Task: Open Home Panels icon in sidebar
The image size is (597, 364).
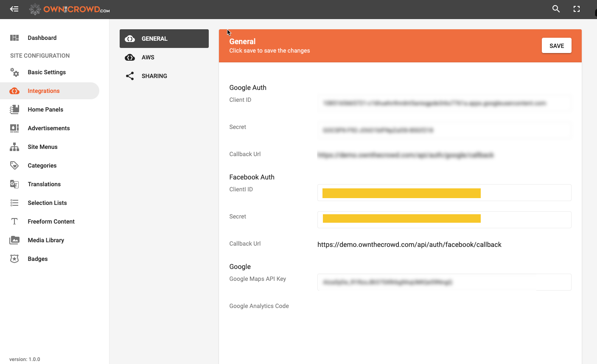Action: click(14, 109)
